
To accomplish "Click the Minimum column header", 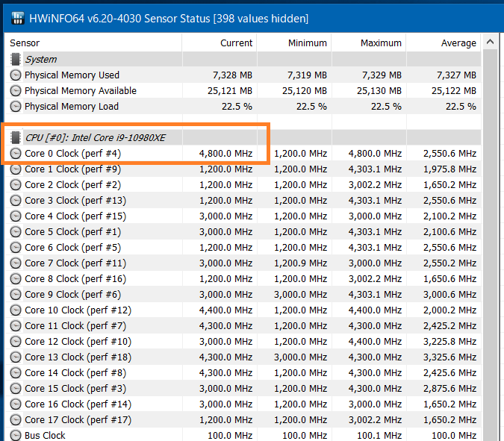I will click(x=294, y=43).
